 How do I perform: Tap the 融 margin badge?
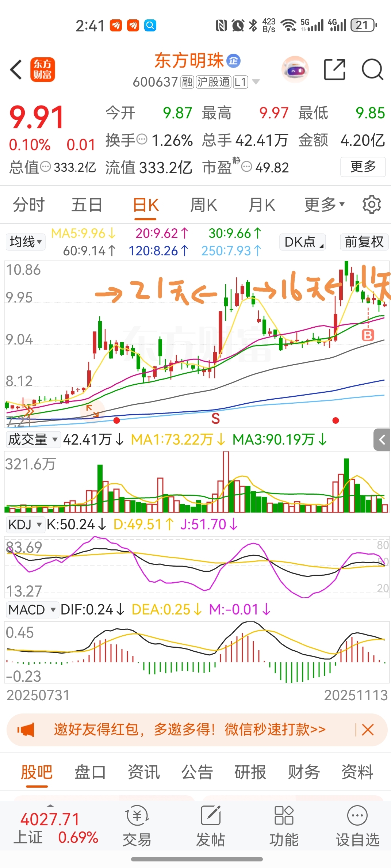(x=187, y=82)
